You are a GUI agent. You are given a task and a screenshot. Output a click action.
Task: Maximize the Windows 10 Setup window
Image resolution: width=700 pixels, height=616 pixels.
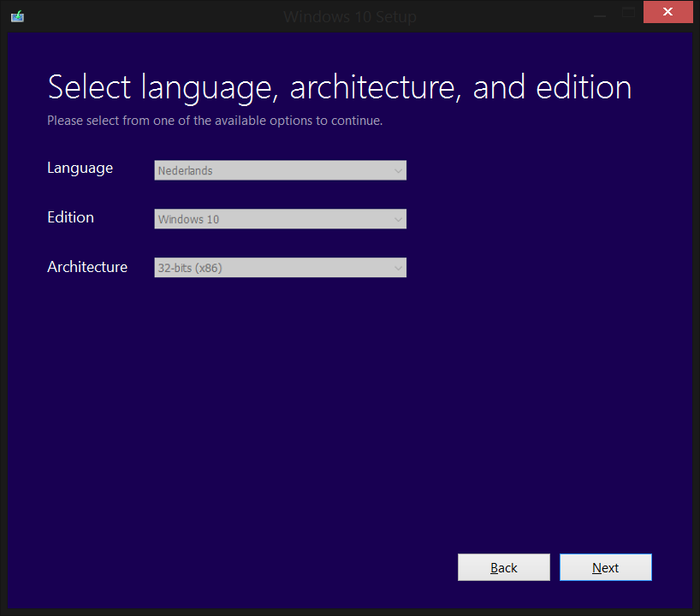click(x=628, y=13)
